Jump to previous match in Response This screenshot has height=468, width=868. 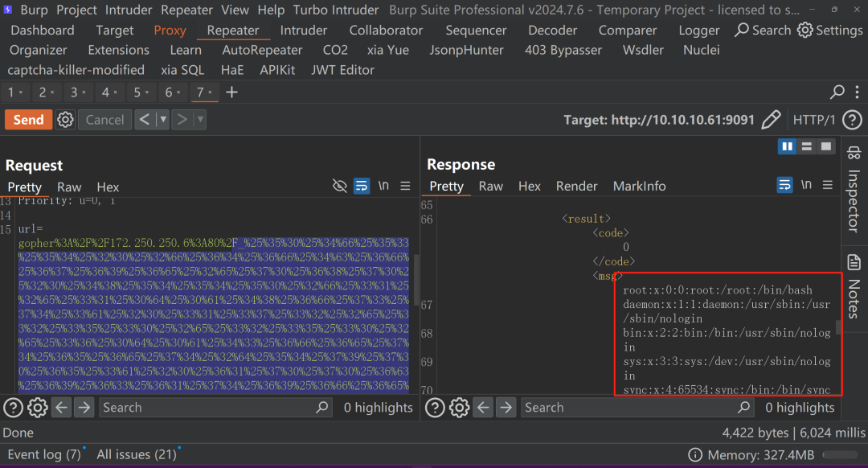483,408
